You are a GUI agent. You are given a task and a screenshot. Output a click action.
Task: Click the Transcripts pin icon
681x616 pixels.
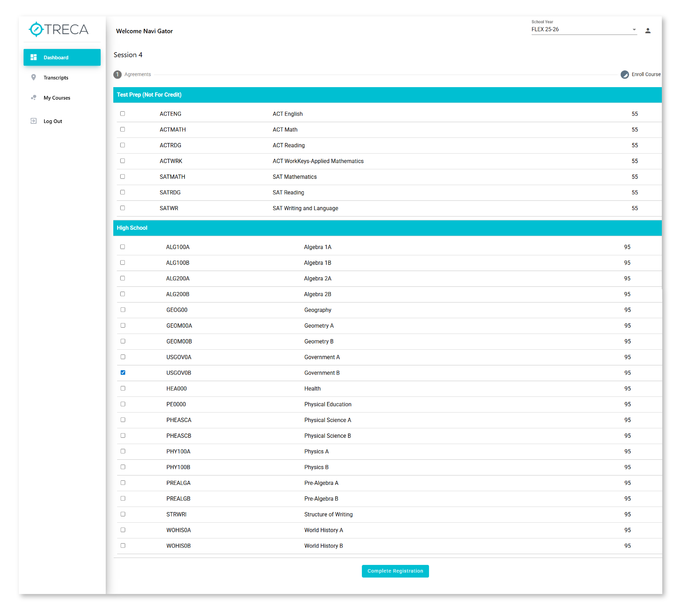click(x=34, y=78)
